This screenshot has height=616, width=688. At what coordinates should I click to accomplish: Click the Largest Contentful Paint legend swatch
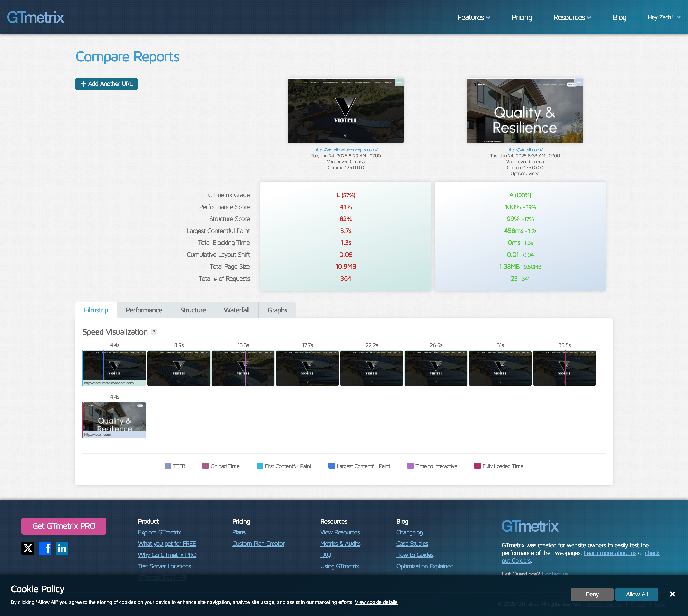coord(331,466)
